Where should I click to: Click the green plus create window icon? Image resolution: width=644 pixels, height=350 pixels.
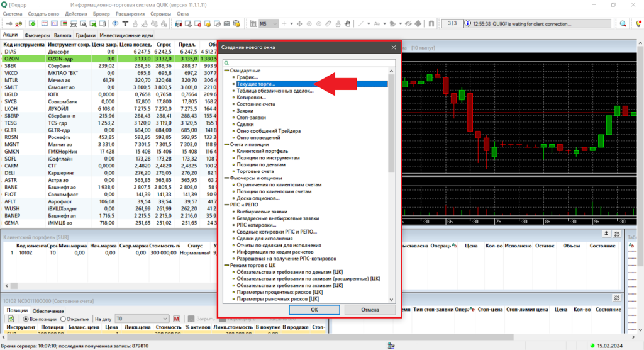[x=32, y=24]
